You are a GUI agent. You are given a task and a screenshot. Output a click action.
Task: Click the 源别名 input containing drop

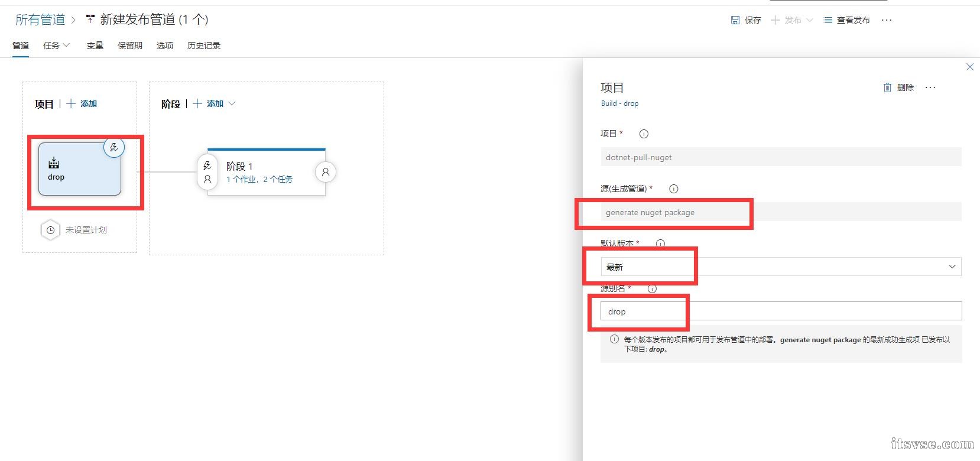[x=781, y=311]
